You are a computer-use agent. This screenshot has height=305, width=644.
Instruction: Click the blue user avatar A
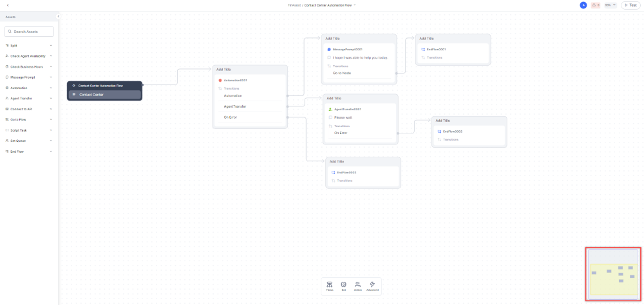(583, 5)
